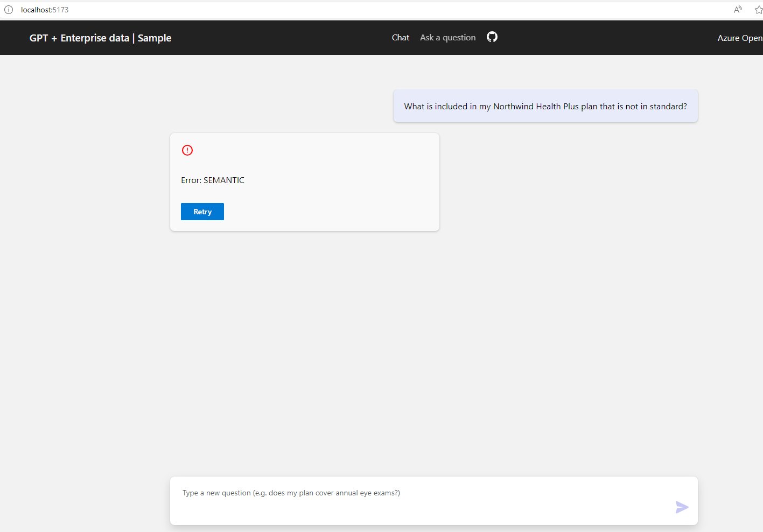
Task: Click the Error: SEMANTIC message text
Action: coord(213,180)
